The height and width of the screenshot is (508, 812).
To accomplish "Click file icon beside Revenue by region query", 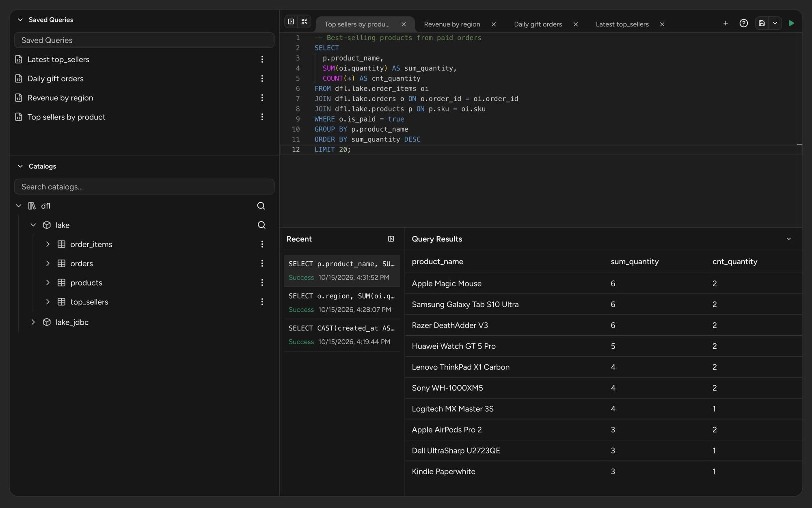I will pyautogui.click(x=19, y=98).
